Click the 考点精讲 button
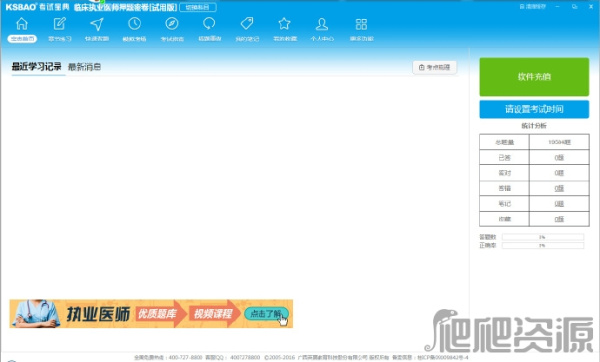Screen dimensions: 600x362 click(x=434, y=67)
